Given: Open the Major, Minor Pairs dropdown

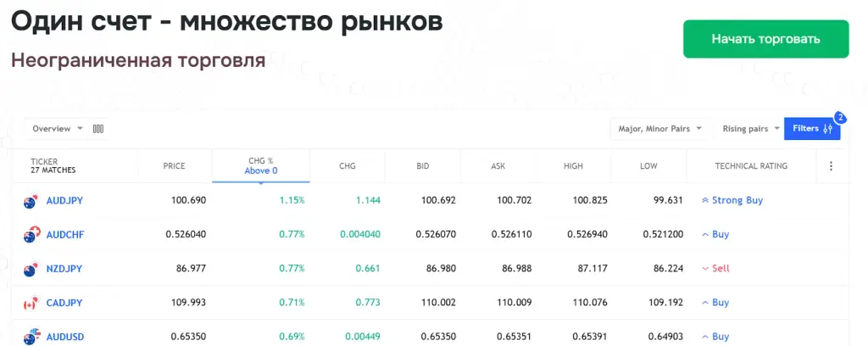Looking at the screenshot, I should click(659, 128).
